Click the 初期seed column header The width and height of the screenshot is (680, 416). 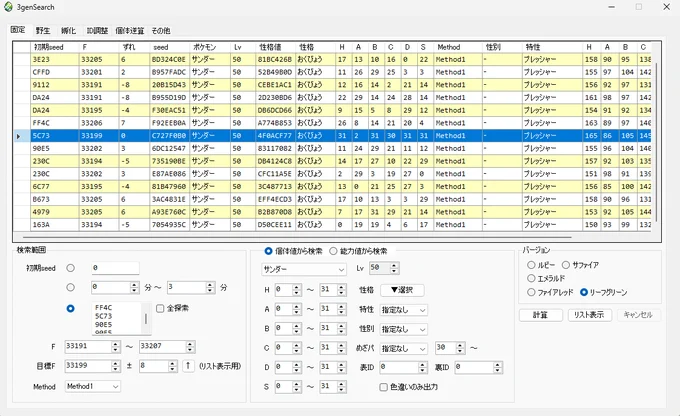(55, 47)
